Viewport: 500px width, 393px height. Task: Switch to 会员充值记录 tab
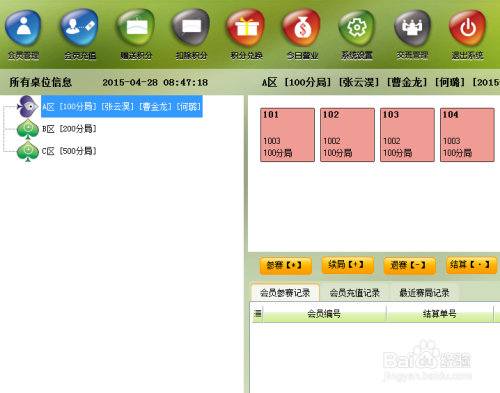(355, 293)
